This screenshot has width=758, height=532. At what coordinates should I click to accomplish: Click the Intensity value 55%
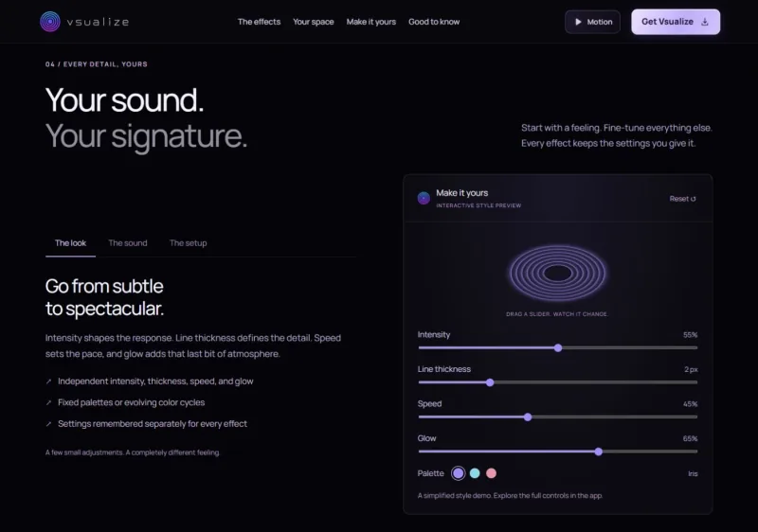(x=691, y=335)
